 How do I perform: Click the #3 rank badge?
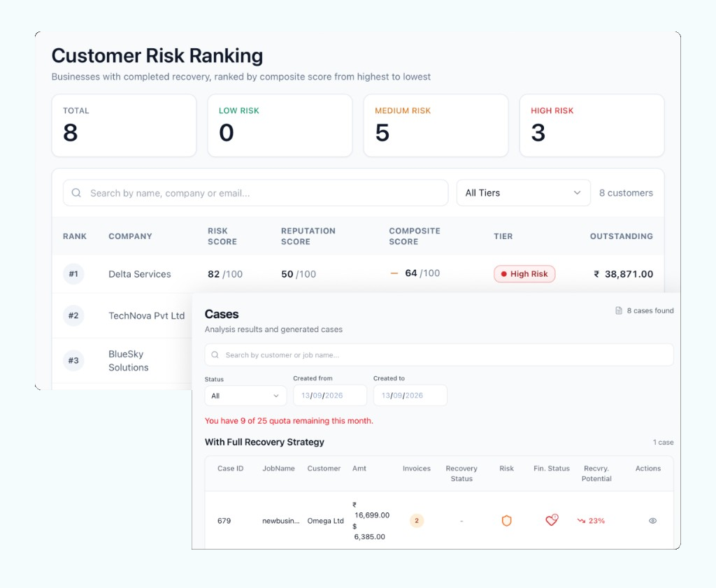(73, 360)
